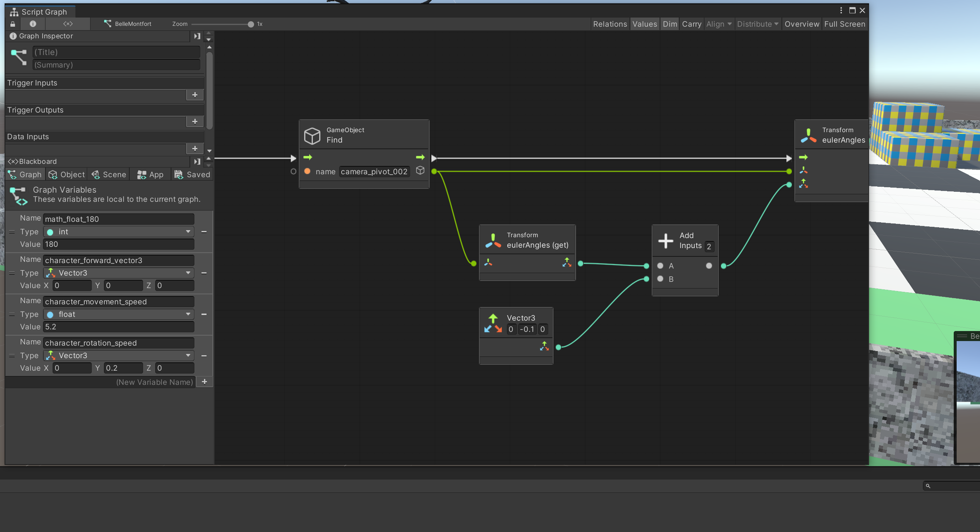Image resolution: width=980 pixels, height=532 pixels.
Task: Click the <x> variables icon next to inspector toggle
Action: (68, 24)
